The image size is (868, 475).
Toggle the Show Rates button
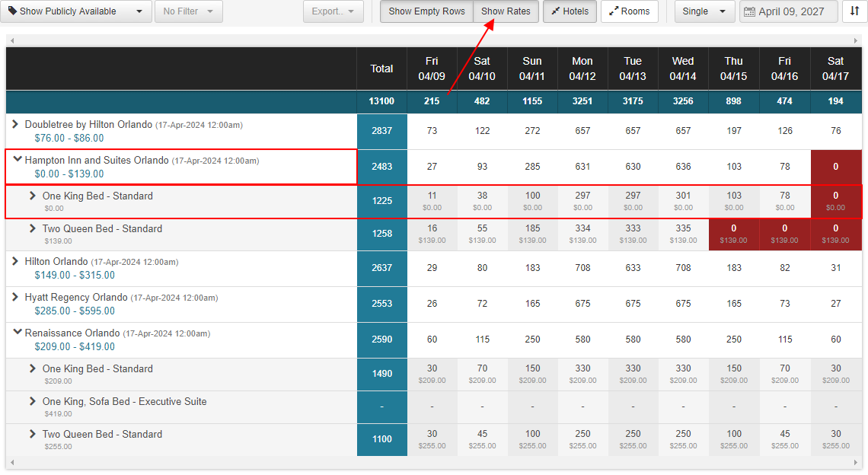coord(506,11)
